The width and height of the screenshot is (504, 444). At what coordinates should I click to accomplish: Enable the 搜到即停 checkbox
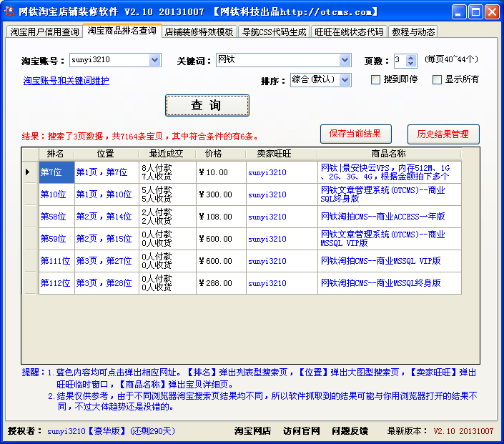pyautogui.click(x=375, y=80)
